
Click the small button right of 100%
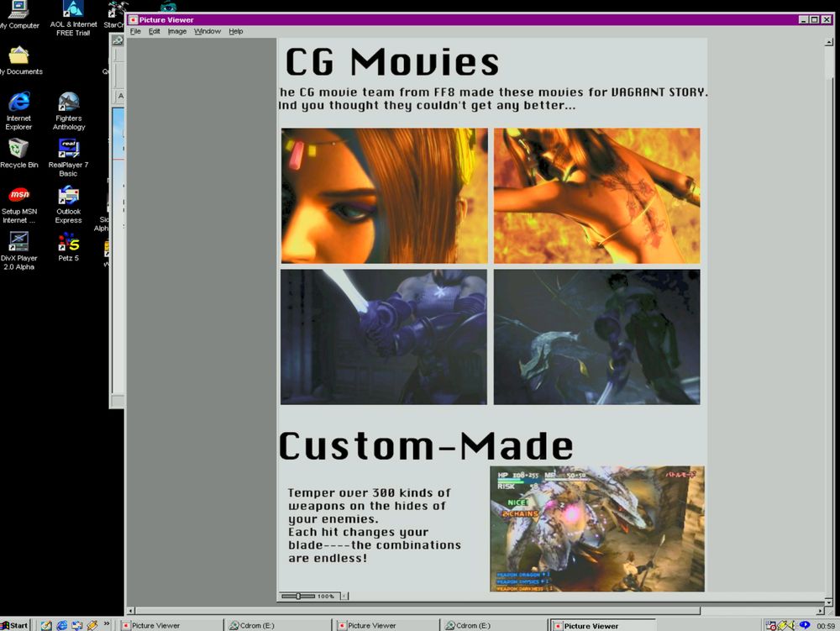(x=344, y=596)
